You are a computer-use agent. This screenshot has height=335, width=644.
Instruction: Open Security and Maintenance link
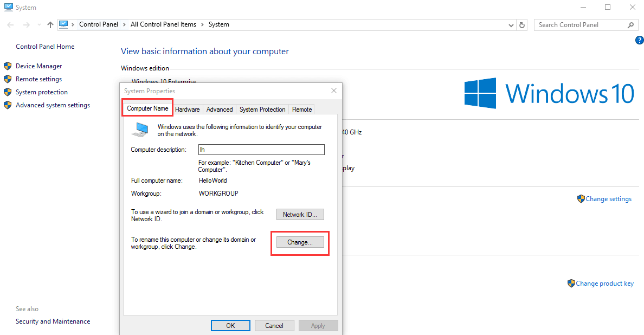point(53,321)
